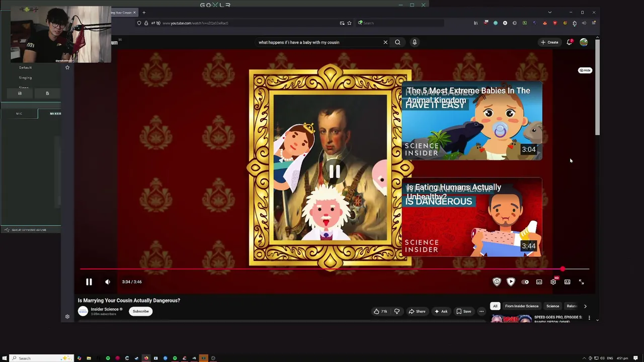
Task: Open the extensions puzzle icon in browser toolbar
Action: coord(575,23)
